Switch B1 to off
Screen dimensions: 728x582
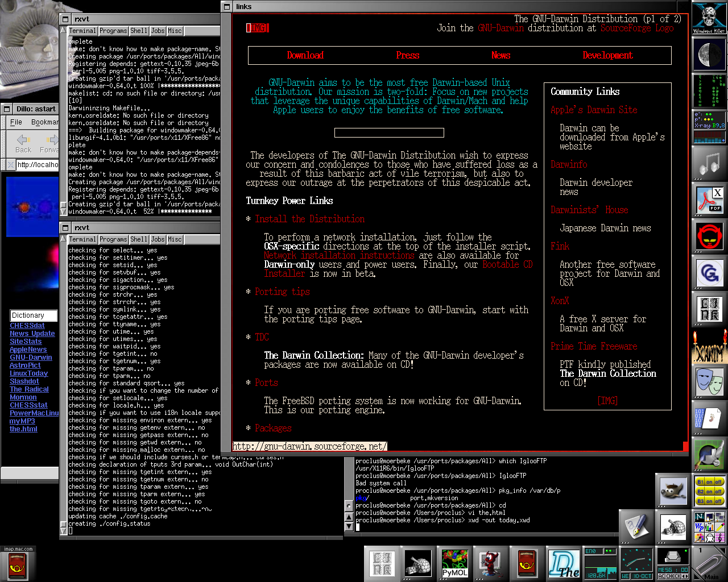click(719, 482)
